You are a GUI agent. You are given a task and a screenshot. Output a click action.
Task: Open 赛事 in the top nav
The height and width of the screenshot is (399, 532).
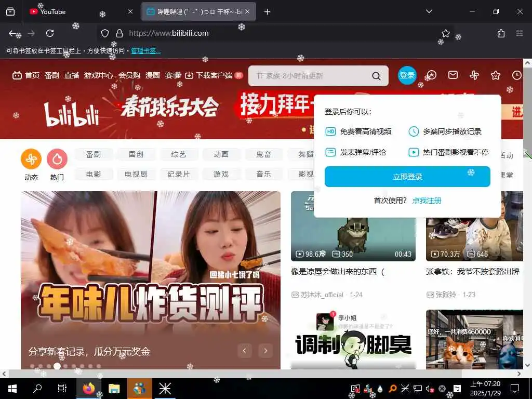click(172, 75)
